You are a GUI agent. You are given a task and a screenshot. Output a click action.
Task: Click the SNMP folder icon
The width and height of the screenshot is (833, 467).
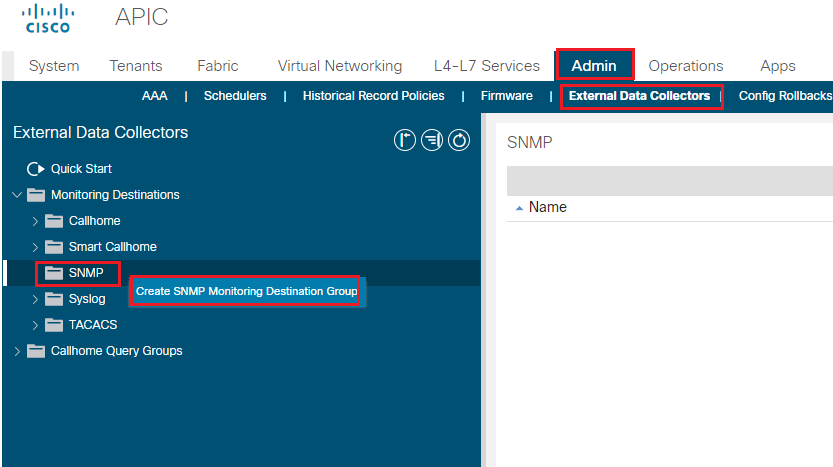point(54,273)
